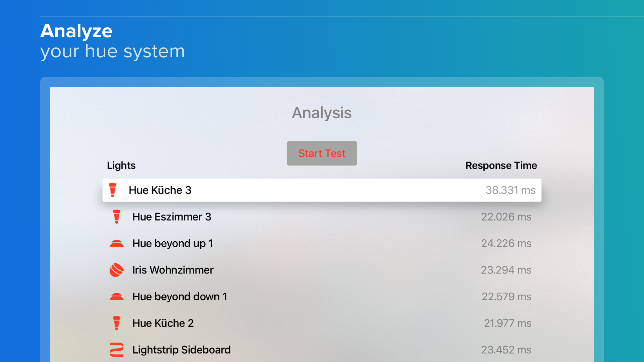Click the 23.294 ms response time
This screenshot has height=362, width=644.
506,270
